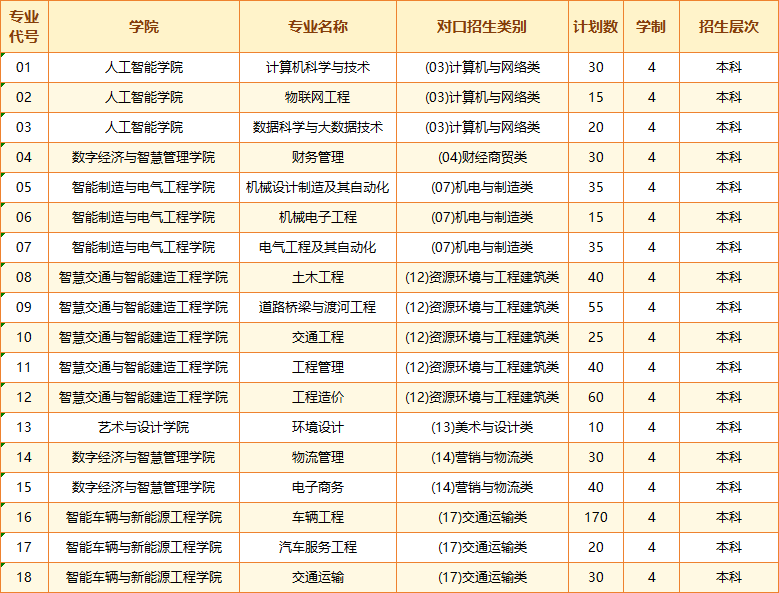
Task: Select 数据科学与大数据技术 in the table
Action: pyautogui.click(x=317, y=128)
